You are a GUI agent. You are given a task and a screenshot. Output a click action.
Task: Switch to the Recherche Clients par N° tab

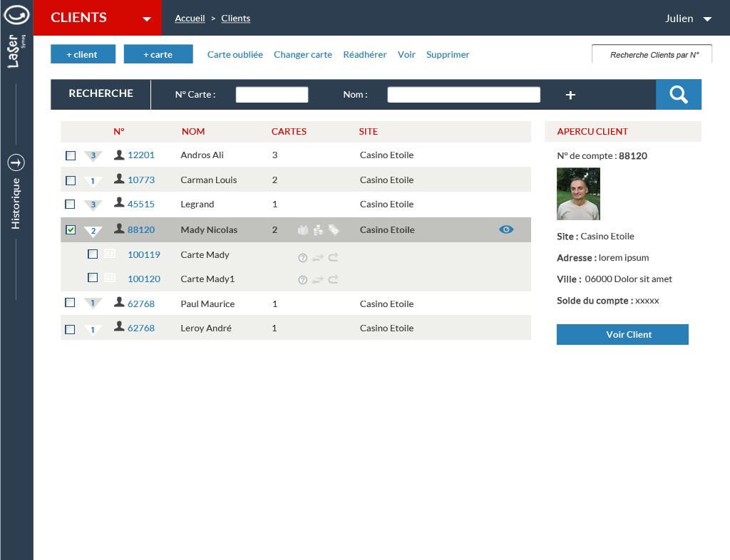pyautogui.click(x=652, y=55)
